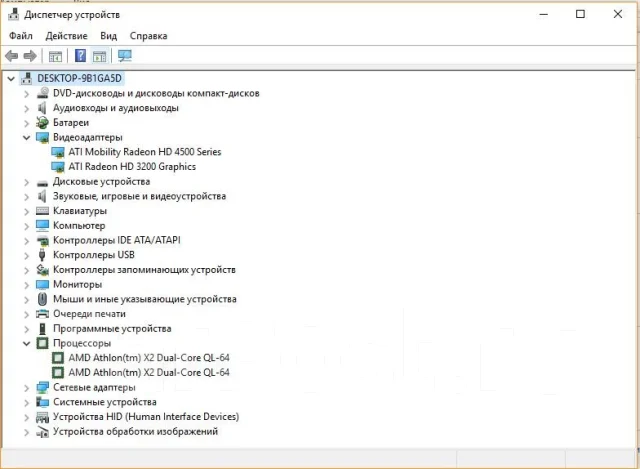Click the Компьютер monitor icon
The height and width of the screenshot is (469, 640).
tap(42, 225)
